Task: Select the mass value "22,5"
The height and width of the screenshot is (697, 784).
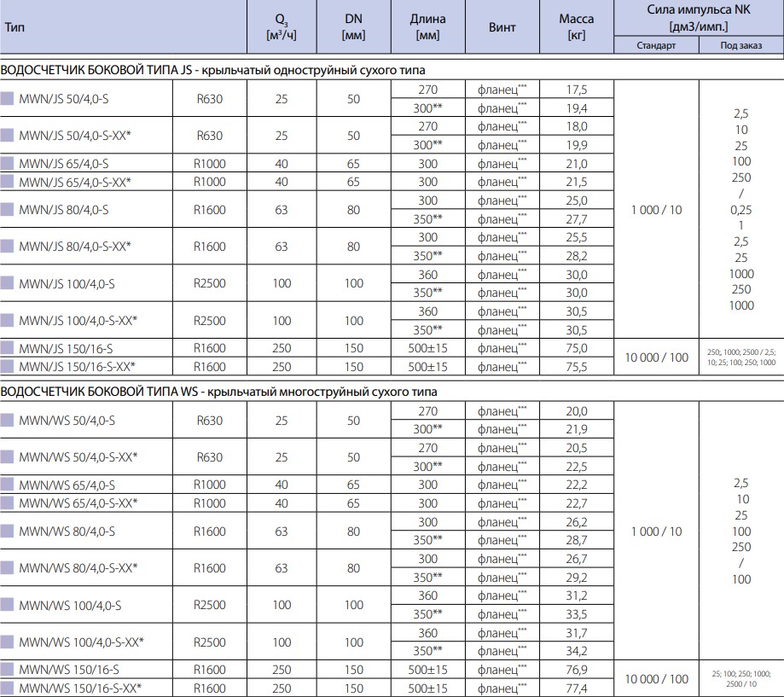Action: pyautogui.click(x=577, y=467)
